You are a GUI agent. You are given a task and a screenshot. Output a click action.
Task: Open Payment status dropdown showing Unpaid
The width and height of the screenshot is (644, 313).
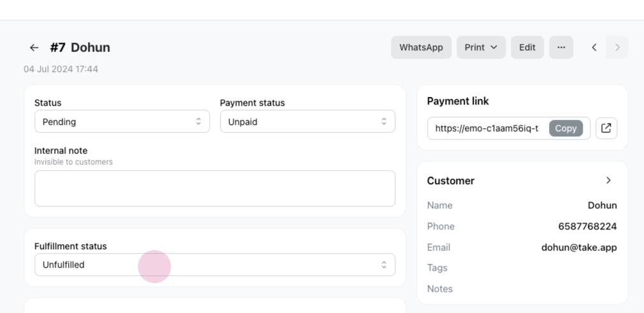(307, 122)
